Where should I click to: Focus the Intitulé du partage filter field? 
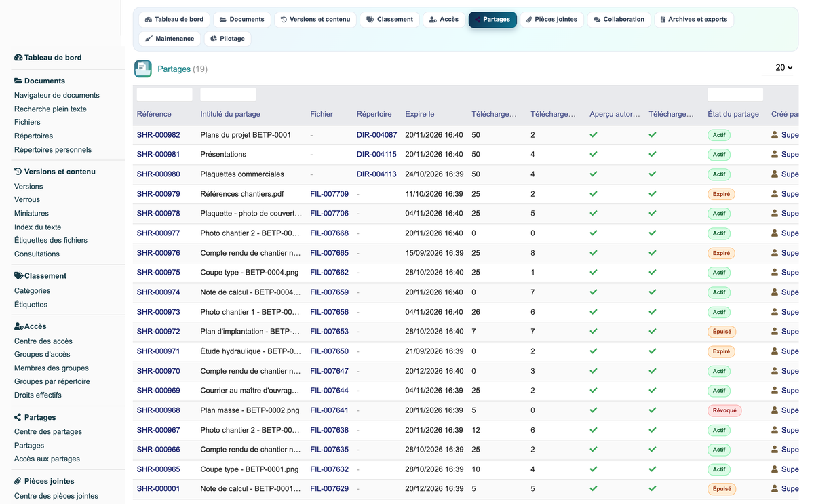(229, 94)
